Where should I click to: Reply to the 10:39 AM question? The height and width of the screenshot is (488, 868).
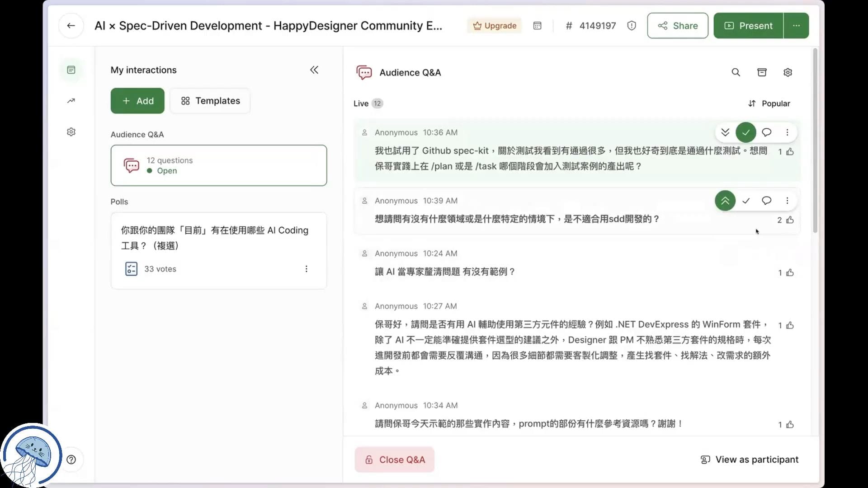(x=766, y=201)
